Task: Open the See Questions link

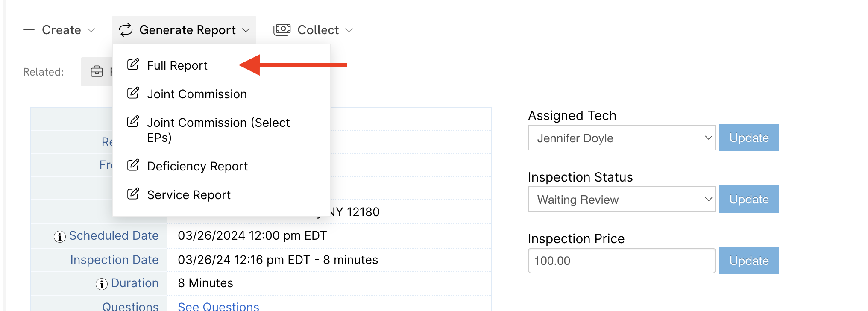Action: coord(218,306)
